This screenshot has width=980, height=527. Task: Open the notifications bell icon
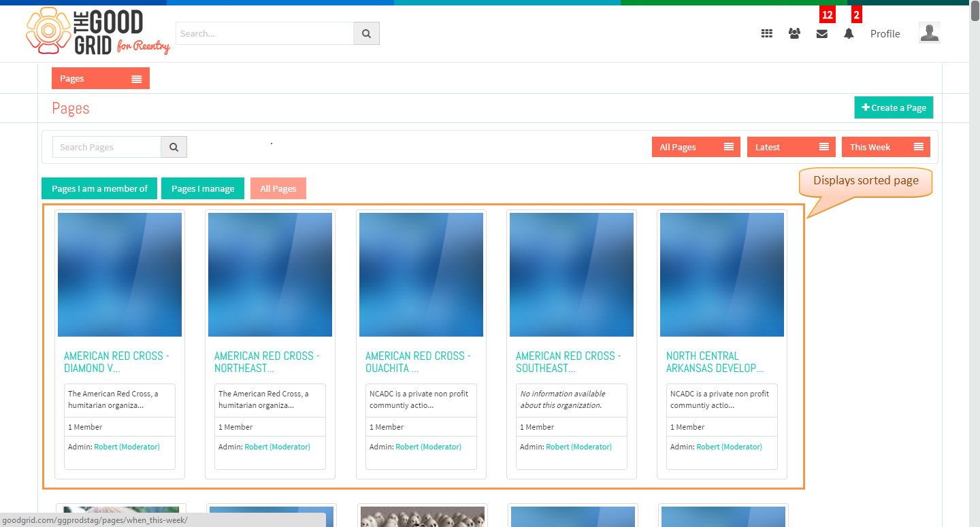coord(849,33)
